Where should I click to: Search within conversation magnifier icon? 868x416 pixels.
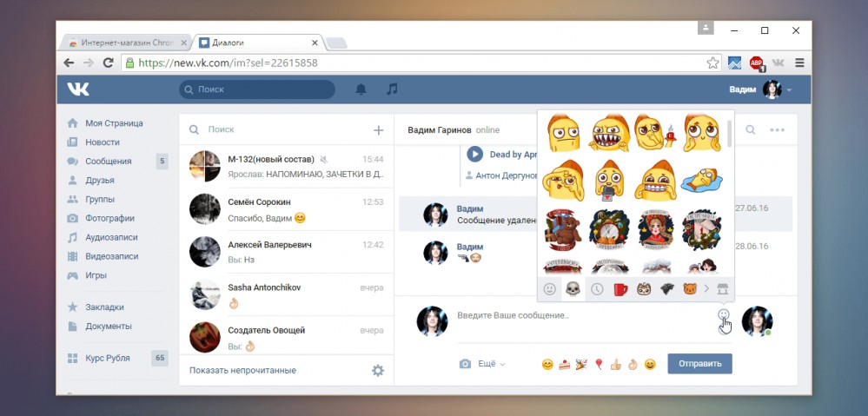tap(750, 130)
